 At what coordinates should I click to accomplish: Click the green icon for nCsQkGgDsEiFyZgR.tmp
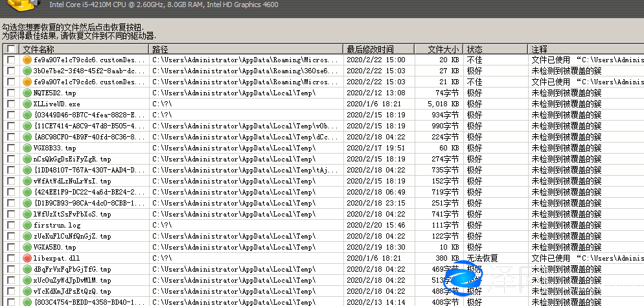27,159
